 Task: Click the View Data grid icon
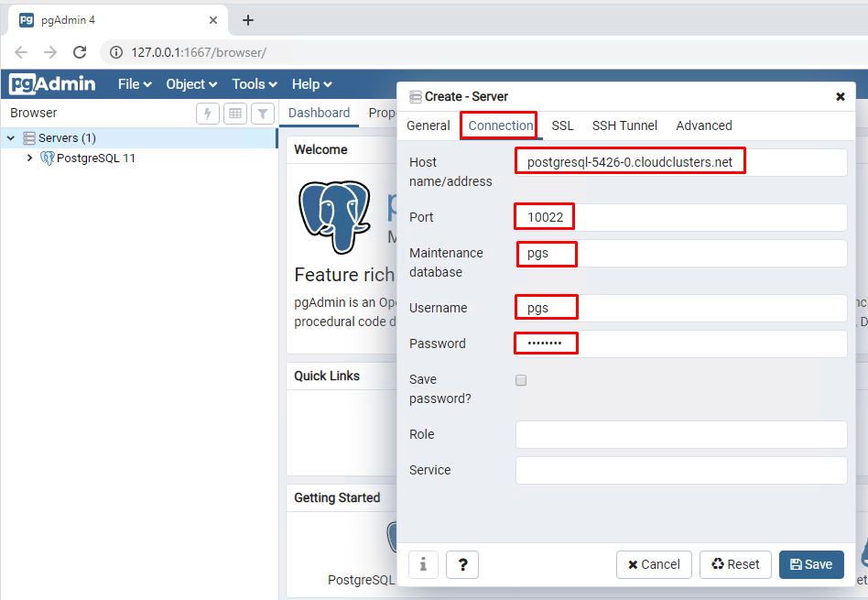tap(235, 114)
